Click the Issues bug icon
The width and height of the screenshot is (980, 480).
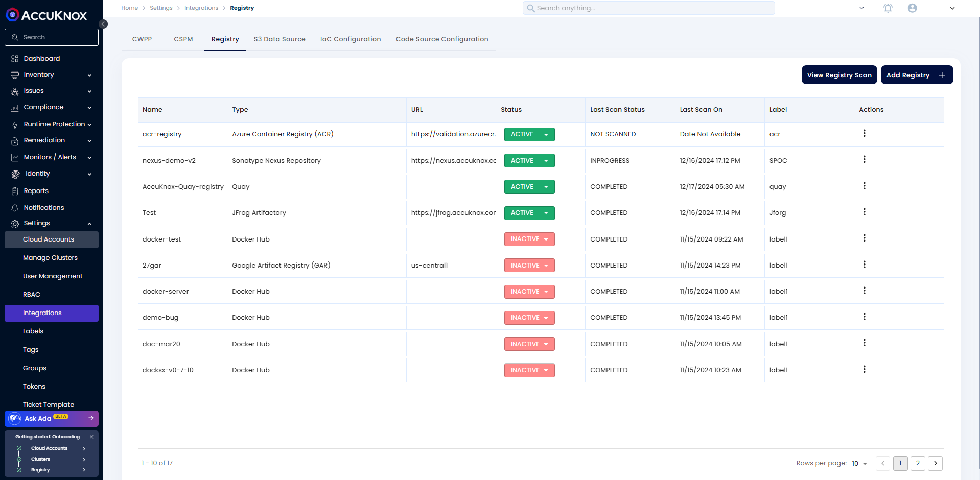tap(15, 91)
